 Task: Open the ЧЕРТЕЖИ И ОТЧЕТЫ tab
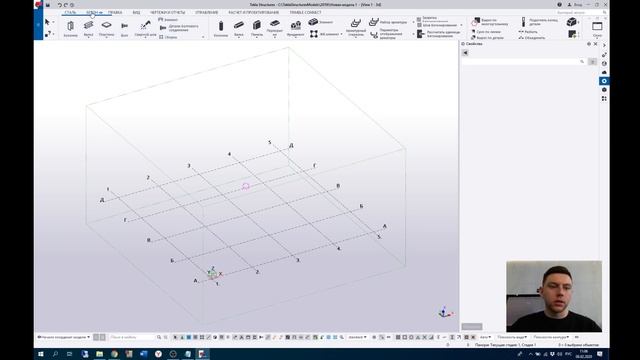[167, 12]
